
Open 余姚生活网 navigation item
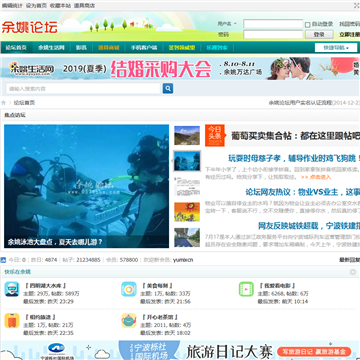51,47
